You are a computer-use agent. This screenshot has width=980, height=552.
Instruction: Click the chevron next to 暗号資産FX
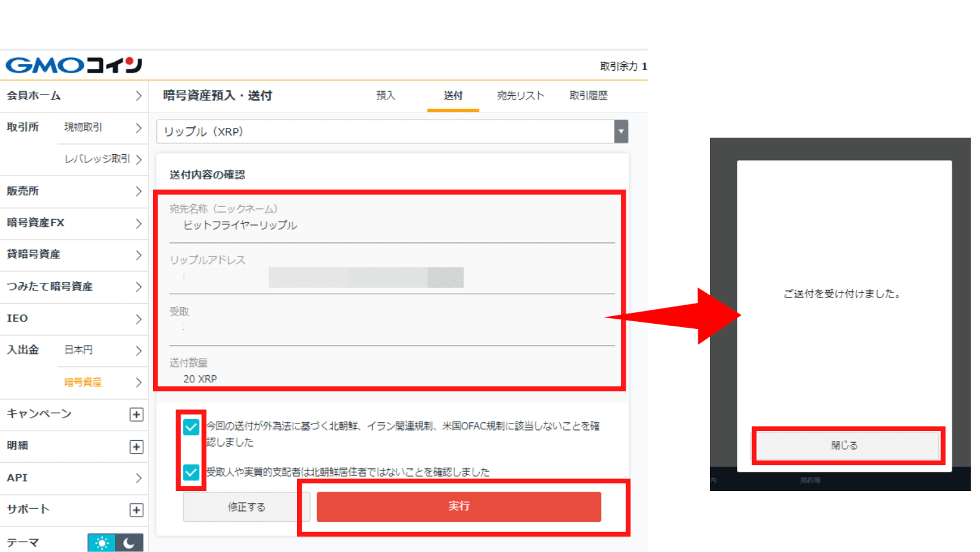pyautogui.click(x=138, y=223)
